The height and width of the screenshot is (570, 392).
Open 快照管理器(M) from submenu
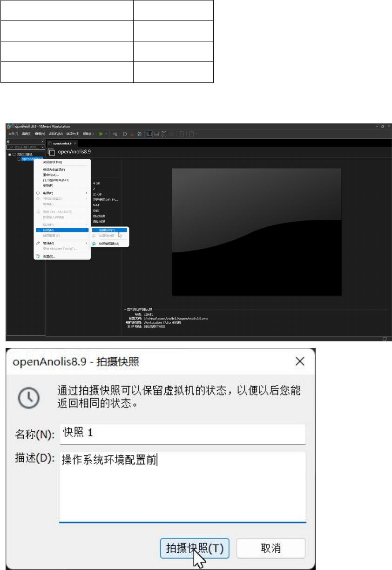pyautogui.click(x=109, y=244)
